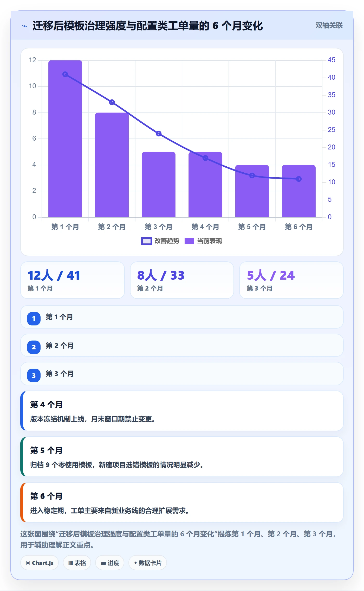This screenshot has height=591, width=364.
Task: Select the 第 4 个月 bar in chart
Action: pos(205,185)
